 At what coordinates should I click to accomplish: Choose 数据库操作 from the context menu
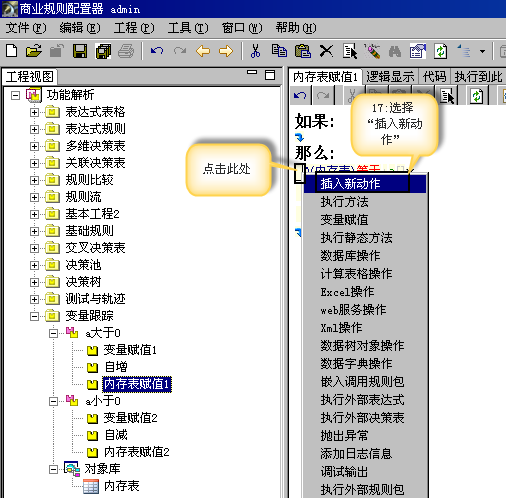click(365, 256)
